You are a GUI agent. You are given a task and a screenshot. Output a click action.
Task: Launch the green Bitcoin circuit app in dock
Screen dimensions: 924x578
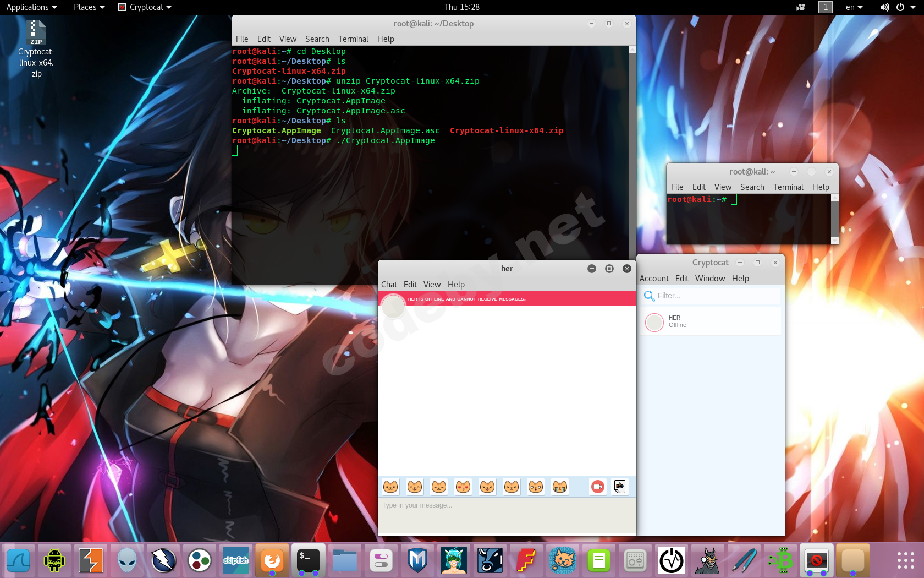click(780, 561)
